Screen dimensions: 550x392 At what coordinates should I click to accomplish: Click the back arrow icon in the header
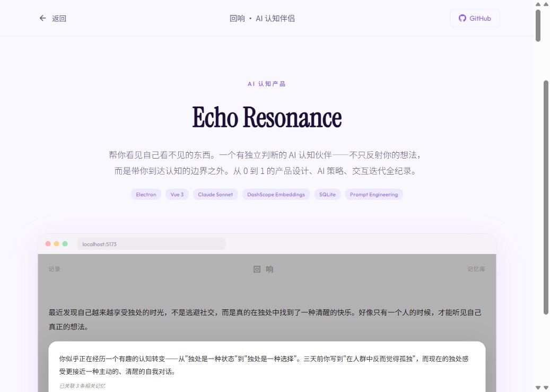(42, 18)
